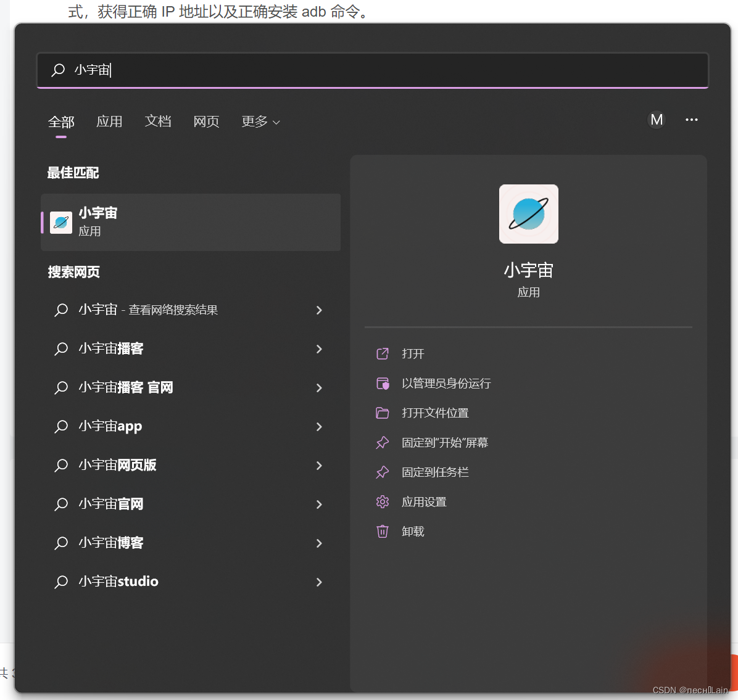
Task: Expand chevron beside 小宇宙播客 官网
Action: 319,388
